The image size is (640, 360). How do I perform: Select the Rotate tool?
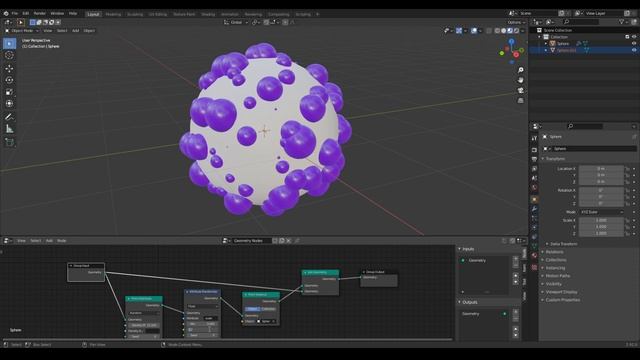[9, 80]
